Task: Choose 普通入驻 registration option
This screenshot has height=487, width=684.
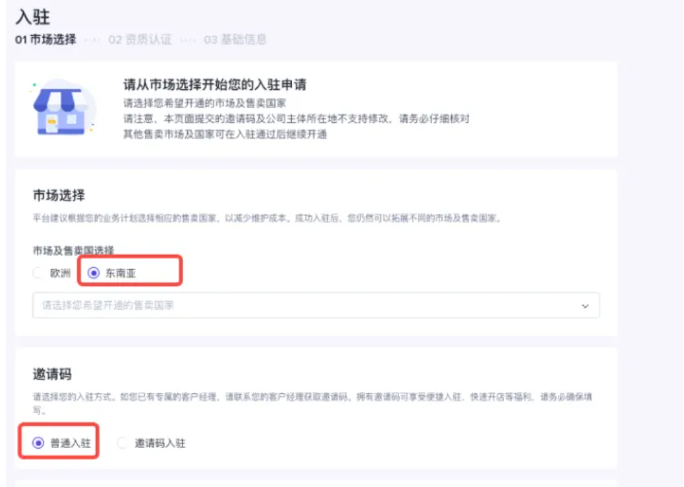Action: 38,443
